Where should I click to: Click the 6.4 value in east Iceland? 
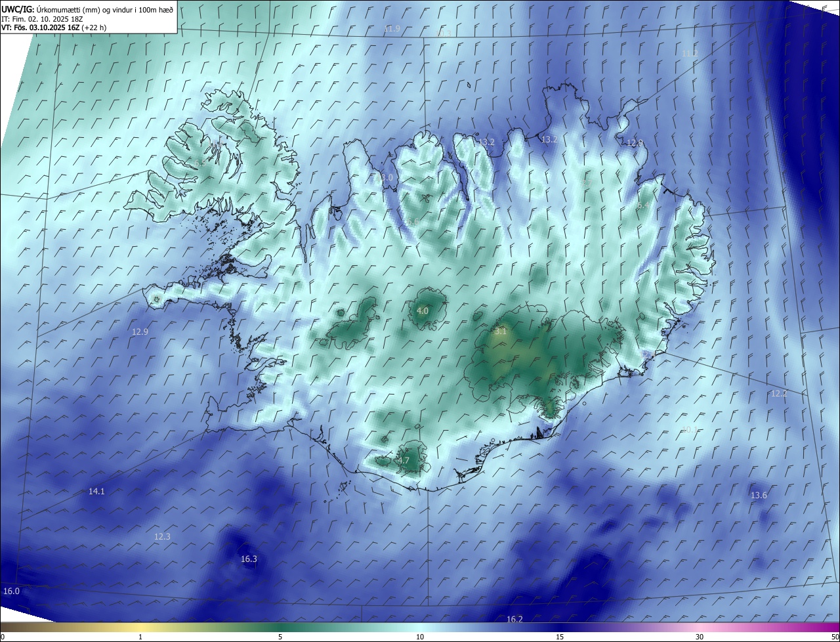(x=644, y=205)
